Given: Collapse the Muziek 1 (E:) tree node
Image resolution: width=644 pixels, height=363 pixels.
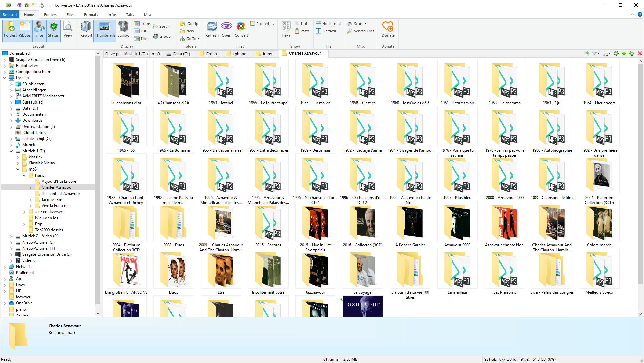Looking at the screenshot, I should (11, 151).
